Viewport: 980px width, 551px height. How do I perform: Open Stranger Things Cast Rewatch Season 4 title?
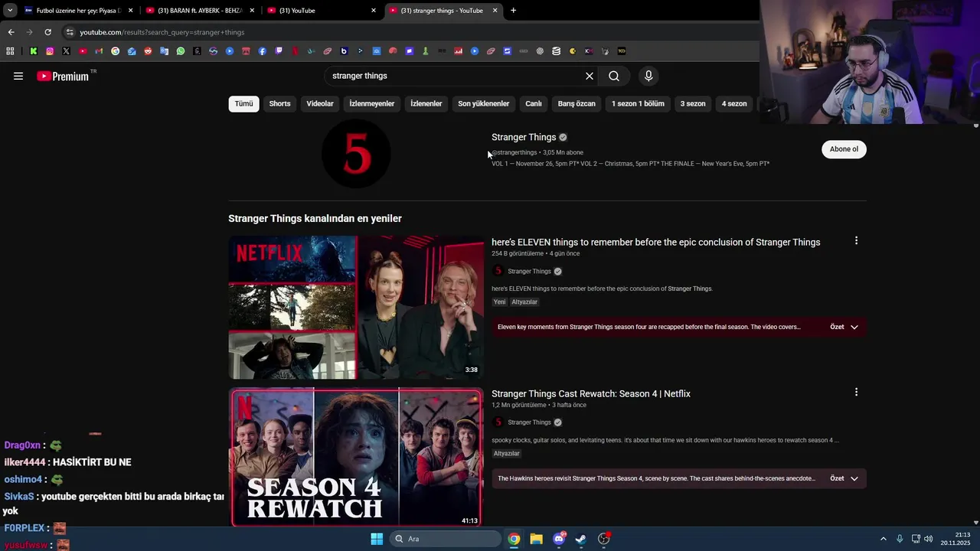pyautogui.click(x=591, y=393)
